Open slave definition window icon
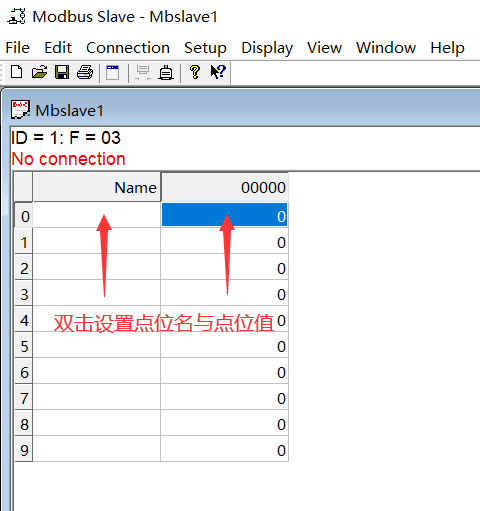Screen dimensions: 480x511 coord(112,72)
